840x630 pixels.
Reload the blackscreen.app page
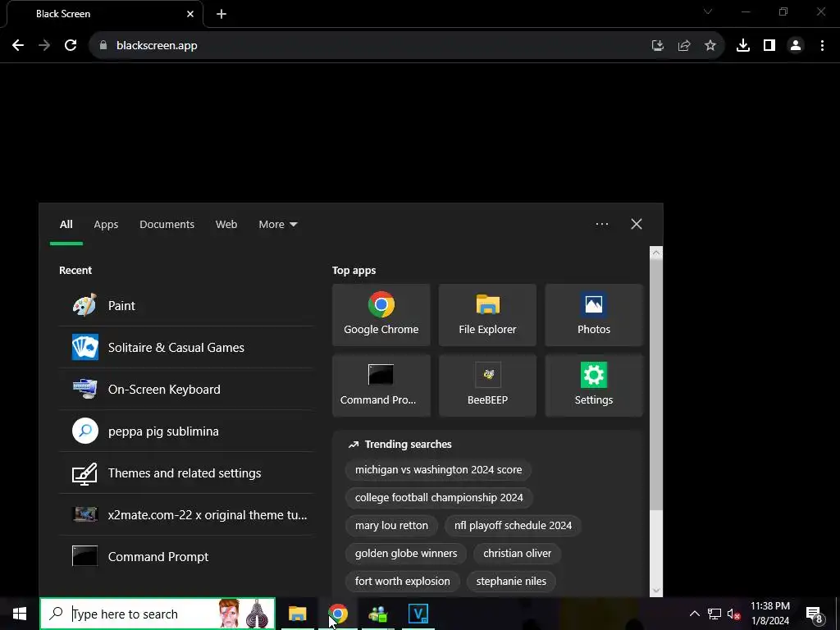tap(71, 46)
